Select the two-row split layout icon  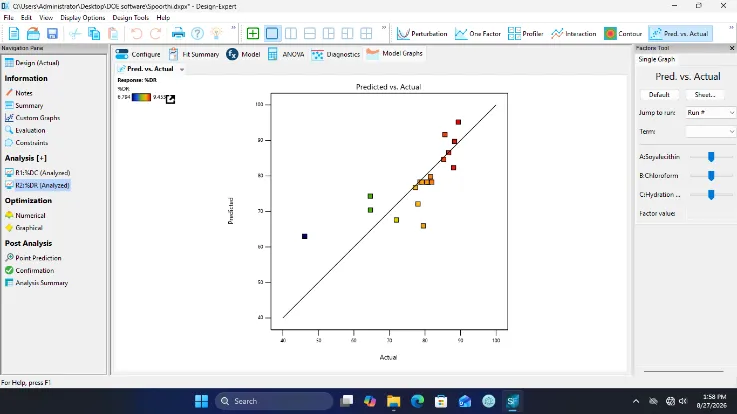(x=310, y=33)
